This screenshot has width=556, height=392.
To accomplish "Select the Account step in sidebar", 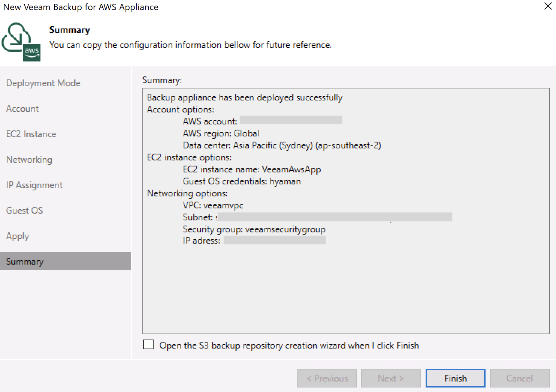I will (22, 109).
